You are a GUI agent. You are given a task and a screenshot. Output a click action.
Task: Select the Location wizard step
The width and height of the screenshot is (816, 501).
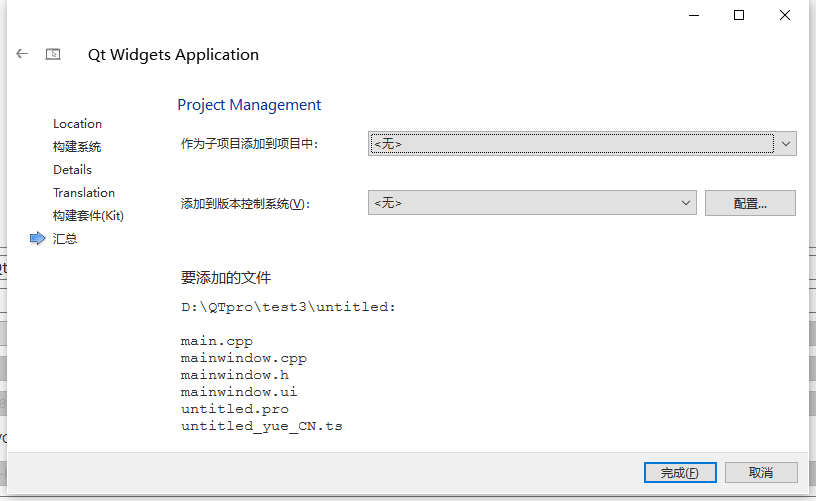(x=78, y=124)
